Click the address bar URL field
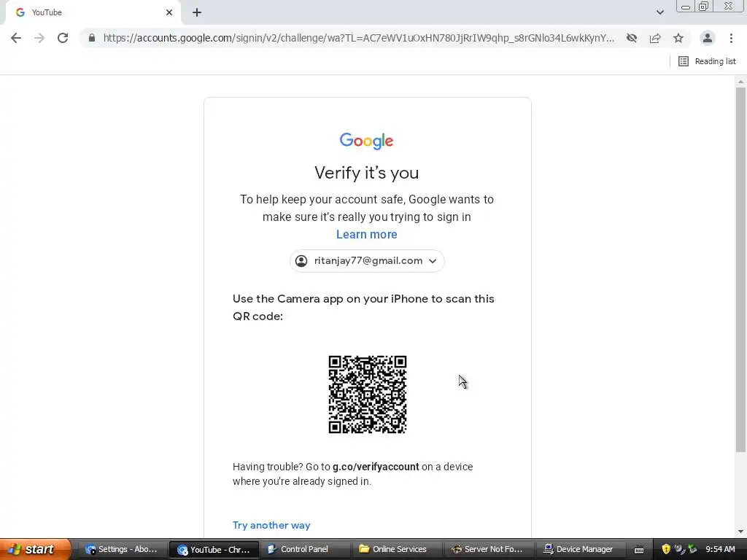The image size is (747, 560). pyautogui.click(x=358, y=38)
